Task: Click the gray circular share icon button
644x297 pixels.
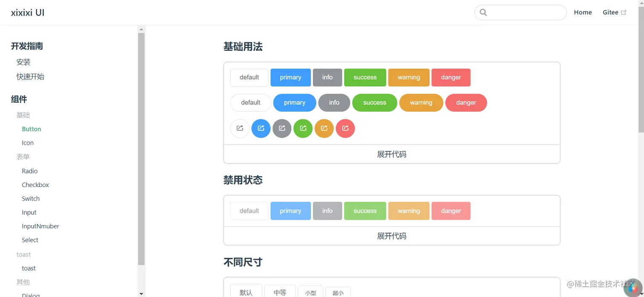Action: pyautogui.click(x=282, y=128)
